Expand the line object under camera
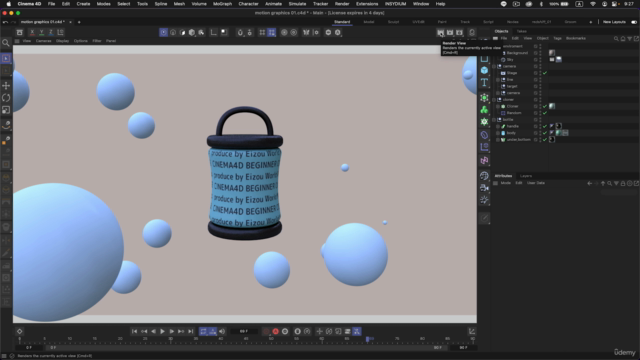 pos(498,80)
